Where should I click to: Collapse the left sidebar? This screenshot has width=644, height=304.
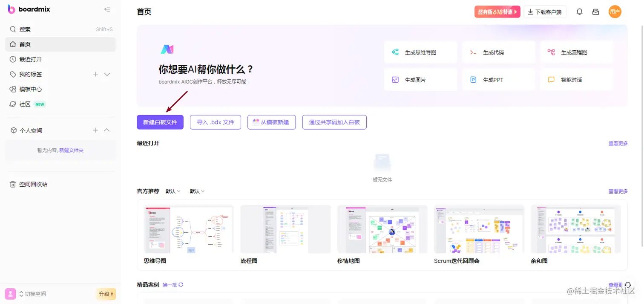[x=107, y=9]
